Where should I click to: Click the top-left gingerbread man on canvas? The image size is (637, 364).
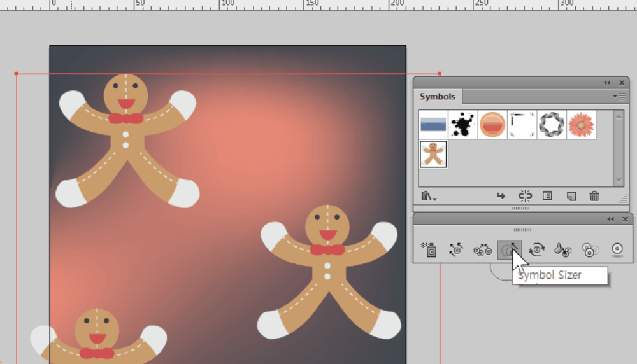point(126,140)
